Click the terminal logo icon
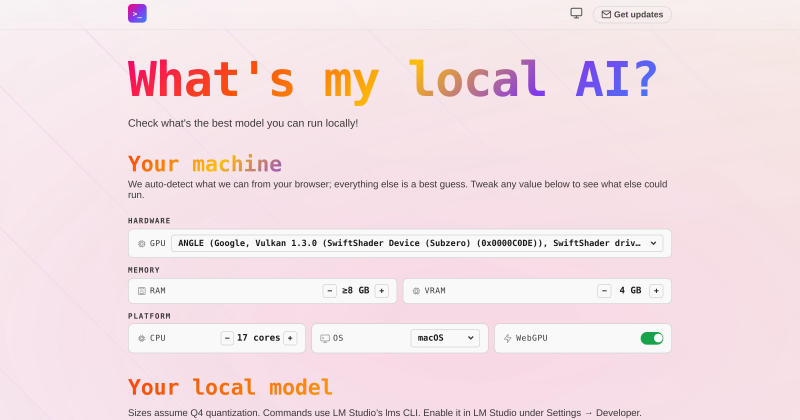Viewport: 800px width, 420px height. coord(137,14)
